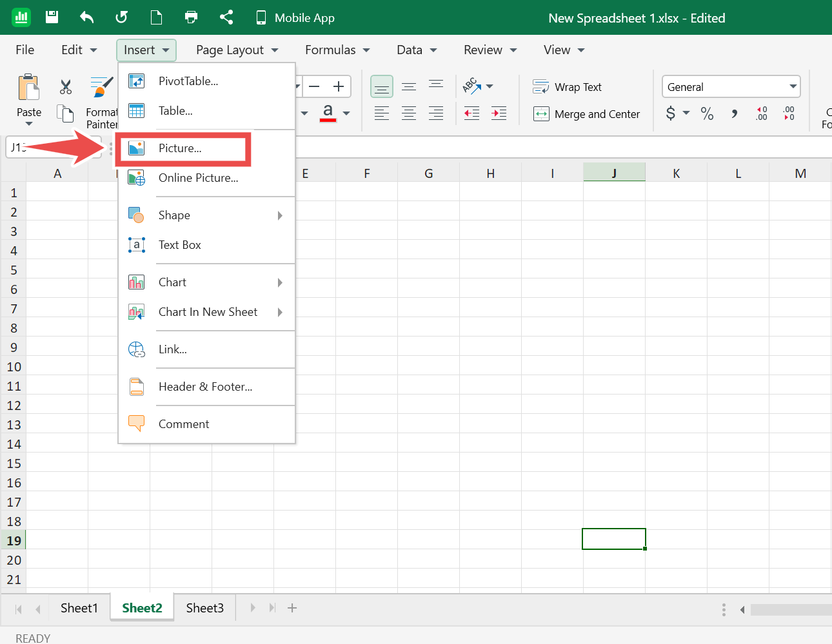Open the currency format dropdown arrow

686,113
